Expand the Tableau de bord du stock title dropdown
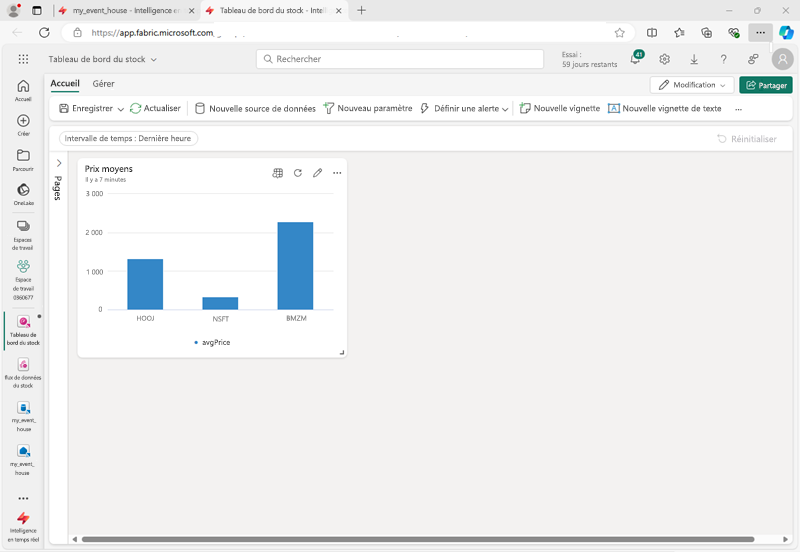The width and height of the screenshot is (800, 552). coord(154,60)
